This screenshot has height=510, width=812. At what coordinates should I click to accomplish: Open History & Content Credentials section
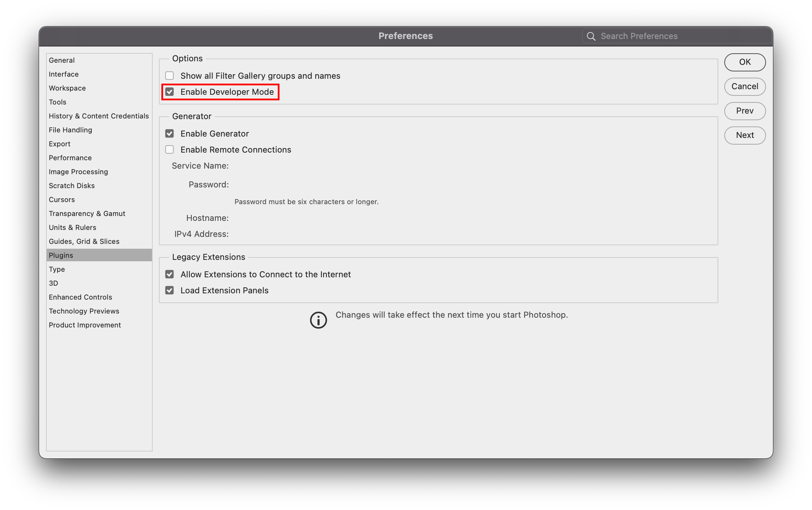coord(99,116)
